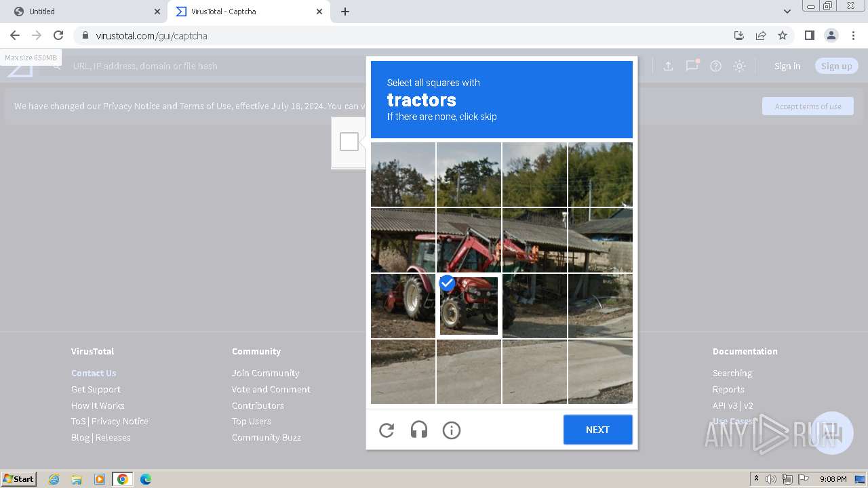Share this page icon
This screenshot has height=488, width=868.
761,35
